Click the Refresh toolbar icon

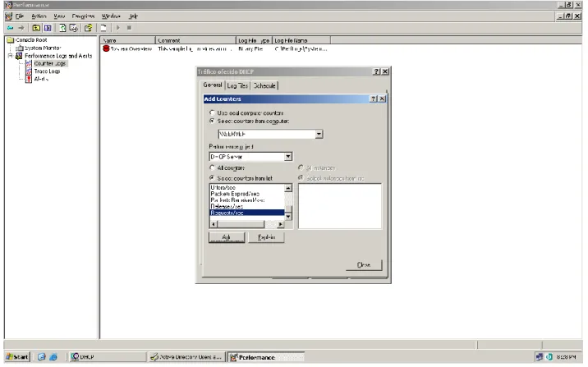(62, 28)
